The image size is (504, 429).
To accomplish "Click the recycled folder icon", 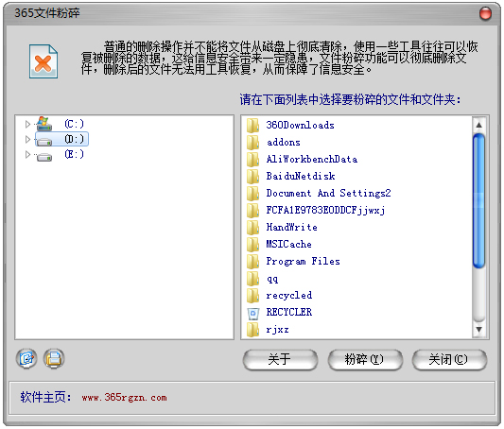I will click(253, 296).
